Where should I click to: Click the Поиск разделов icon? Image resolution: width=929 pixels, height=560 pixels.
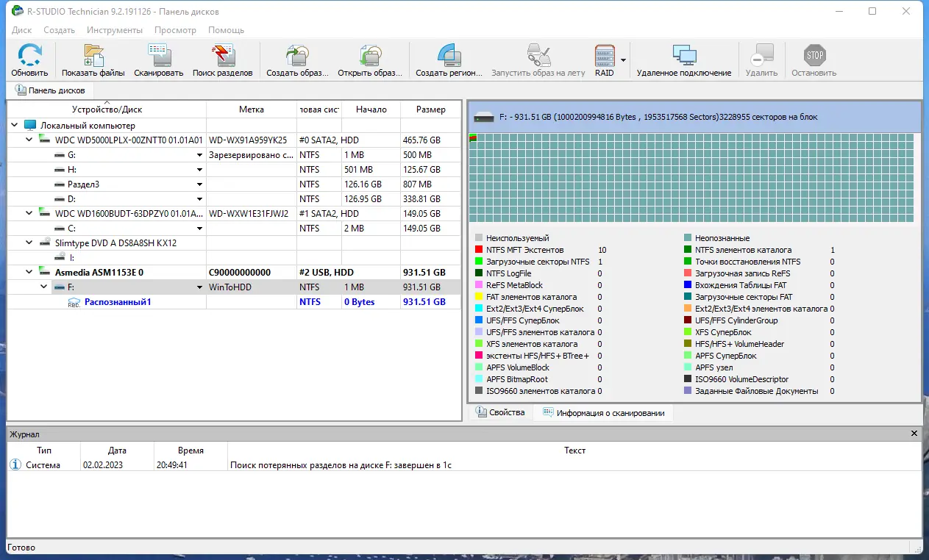click(x=223, y=55)
